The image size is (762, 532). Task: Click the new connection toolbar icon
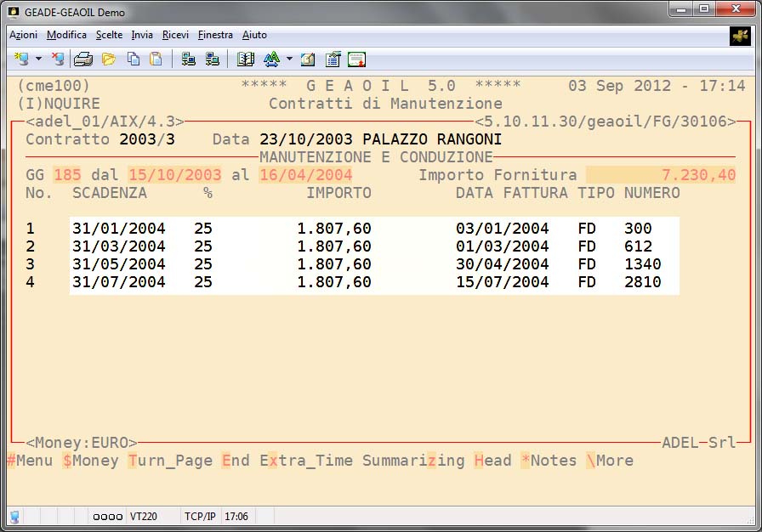coord(21,59)
